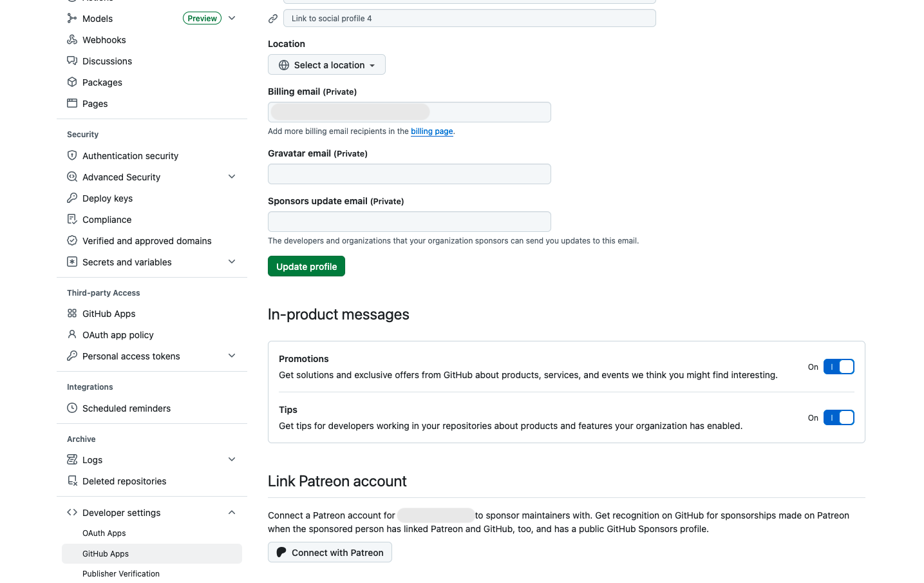Expand the Logs section chevron
Image resolution: width=924 pixels, height=583 pixels.
232,459
